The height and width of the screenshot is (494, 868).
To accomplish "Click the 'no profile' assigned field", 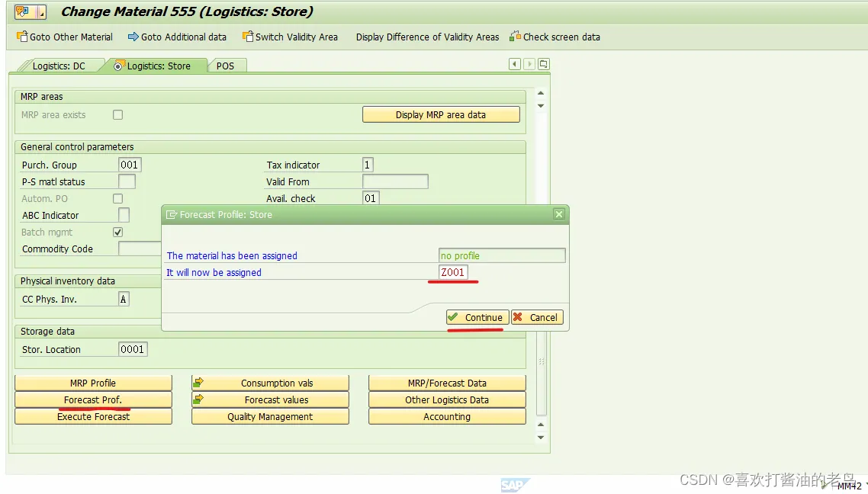I will (x=502, y=255).
